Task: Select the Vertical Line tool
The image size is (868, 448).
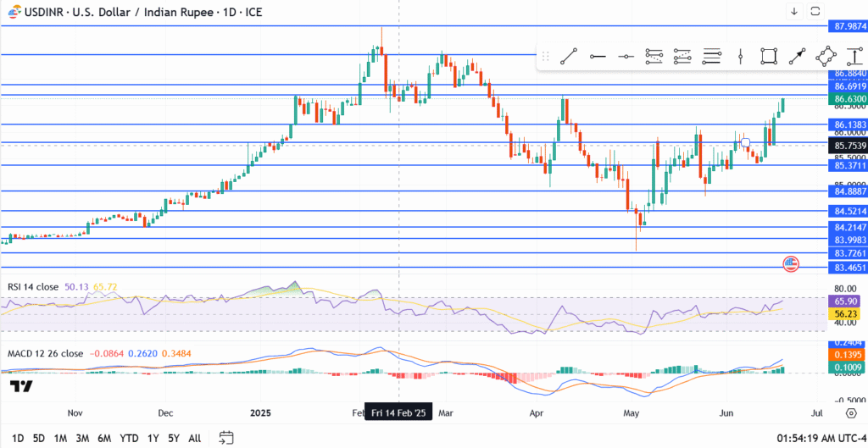Action: click(741, 56)
